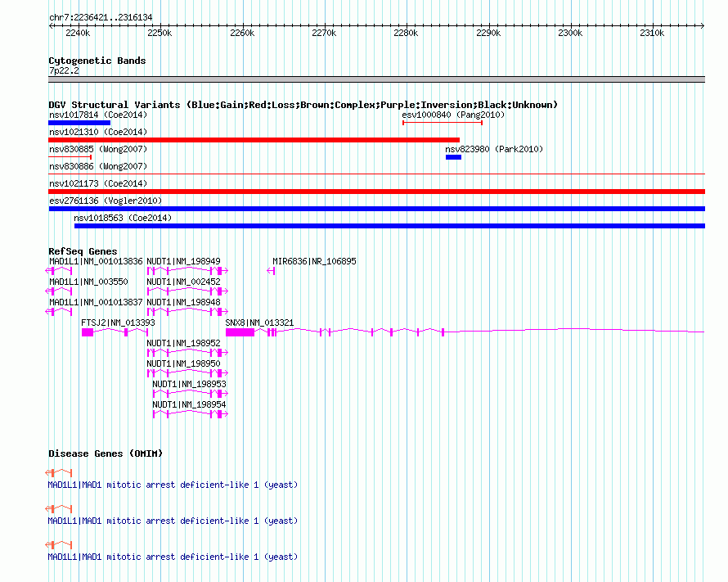728x582 pixels.
Task: Click the nsv1017814 blue gain bar
Action: coord(79,123)
